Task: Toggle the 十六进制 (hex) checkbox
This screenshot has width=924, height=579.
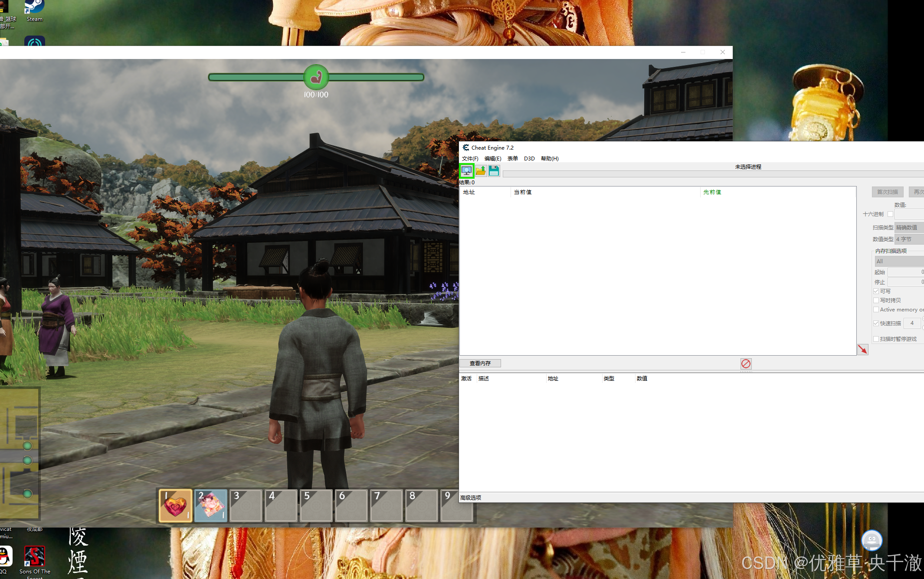Action: click(x=890, y=214)
